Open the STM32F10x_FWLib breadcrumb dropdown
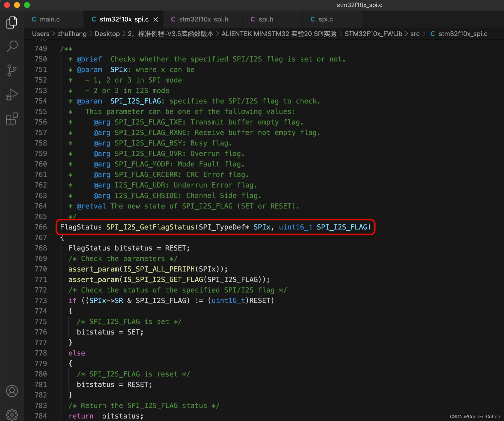 tap(373, 34)
